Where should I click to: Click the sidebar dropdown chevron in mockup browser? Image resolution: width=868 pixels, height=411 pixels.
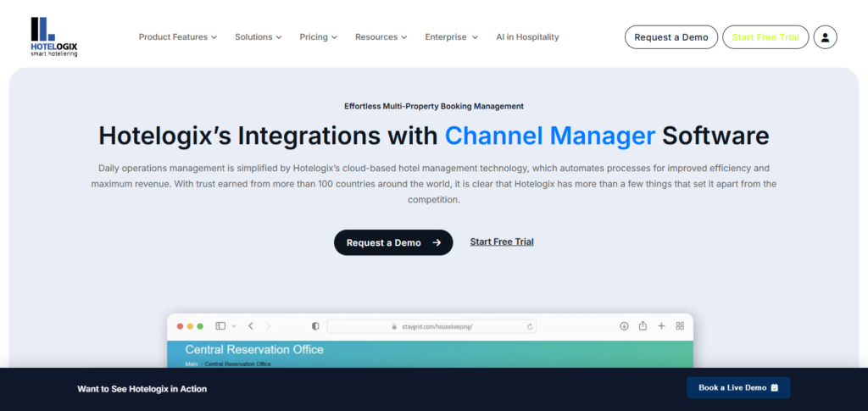pyautogui.click(x=234, y=326)
